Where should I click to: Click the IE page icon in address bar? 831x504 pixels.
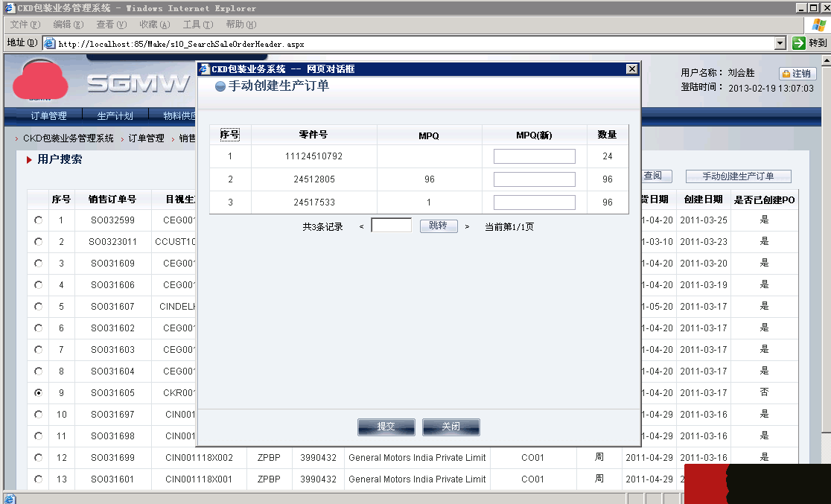(49, 43)
